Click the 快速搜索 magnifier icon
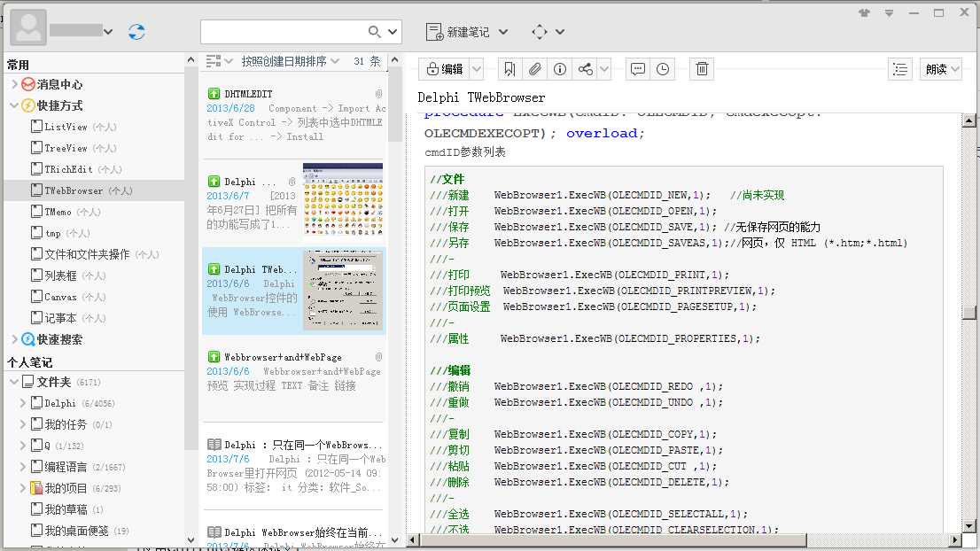Image resolution: width=980 pixels, height=551 pixels. [x=28, y=338]
